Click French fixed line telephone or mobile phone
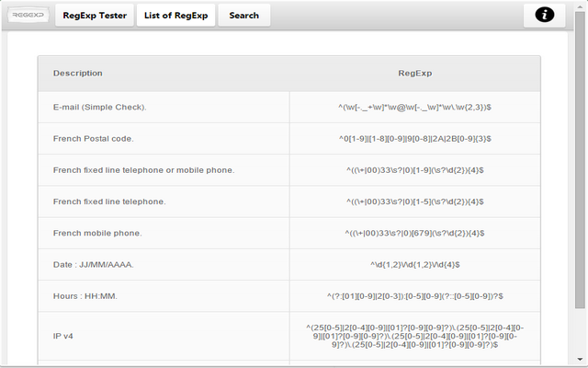 coord(143,170)
